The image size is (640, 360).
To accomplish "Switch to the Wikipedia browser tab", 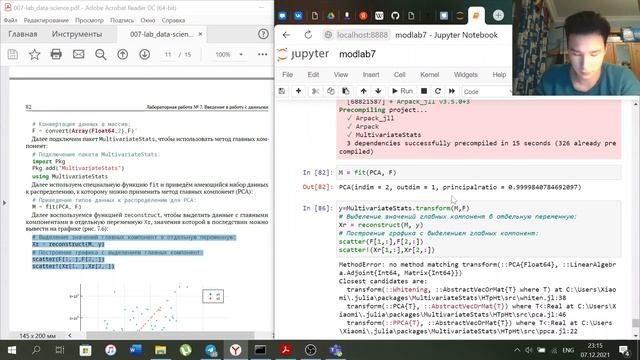I will 379,16.
